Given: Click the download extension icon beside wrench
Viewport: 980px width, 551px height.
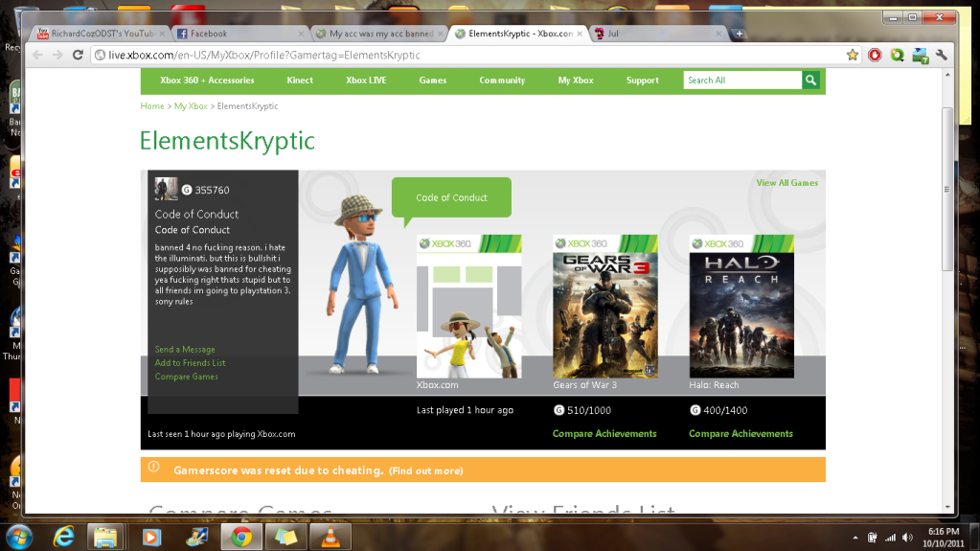Looking at the screenshot, I should coord(920,56).
